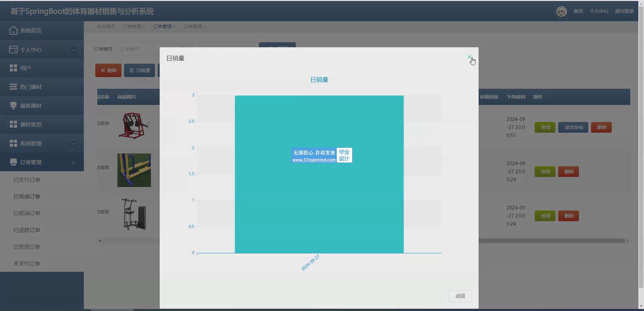Switch to the 系统首页 breadcrumb tab

click(106, 26)
